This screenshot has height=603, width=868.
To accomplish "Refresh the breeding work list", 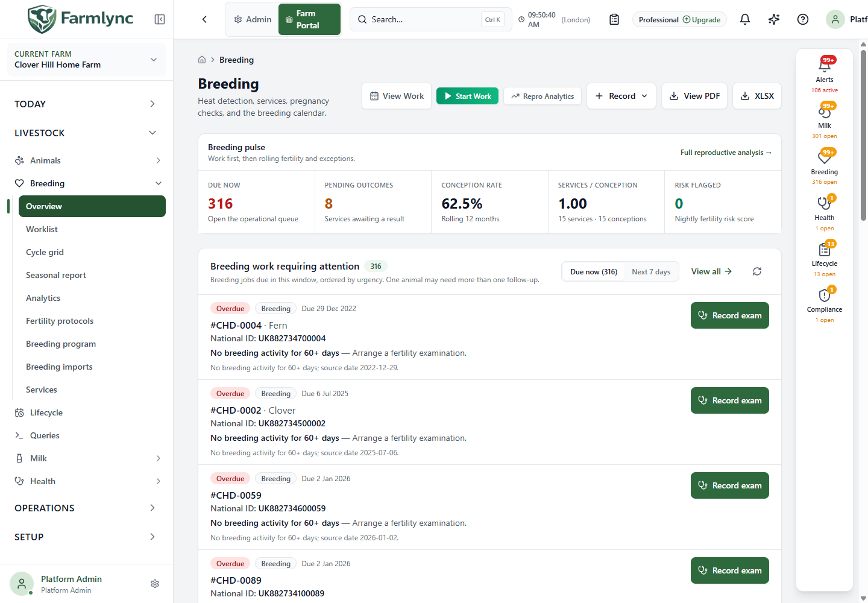I will point(757,271).
